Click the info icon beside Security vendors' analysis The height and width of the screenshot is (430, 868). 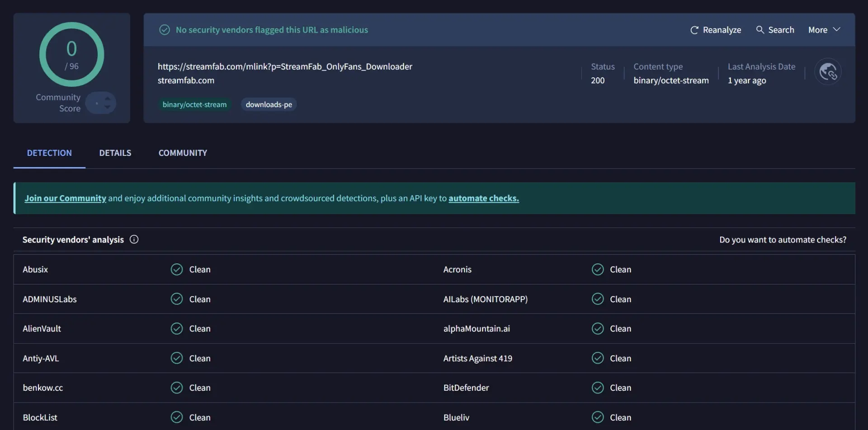[x=134, y=239]
